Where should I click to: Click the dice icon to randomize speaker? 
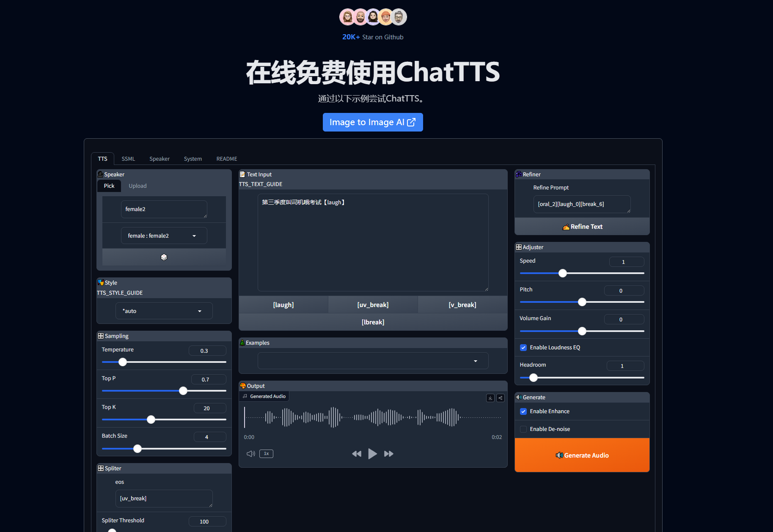coord(164,257)
